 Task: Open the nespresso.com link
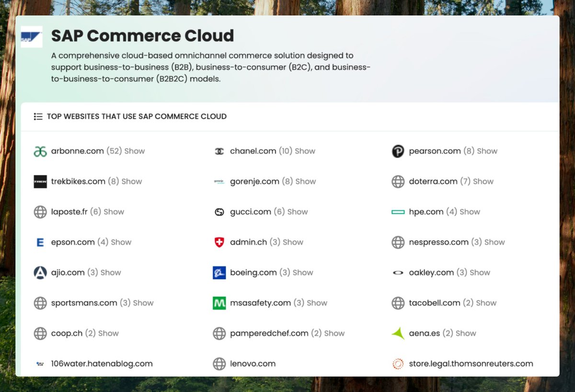pos(439,242)
